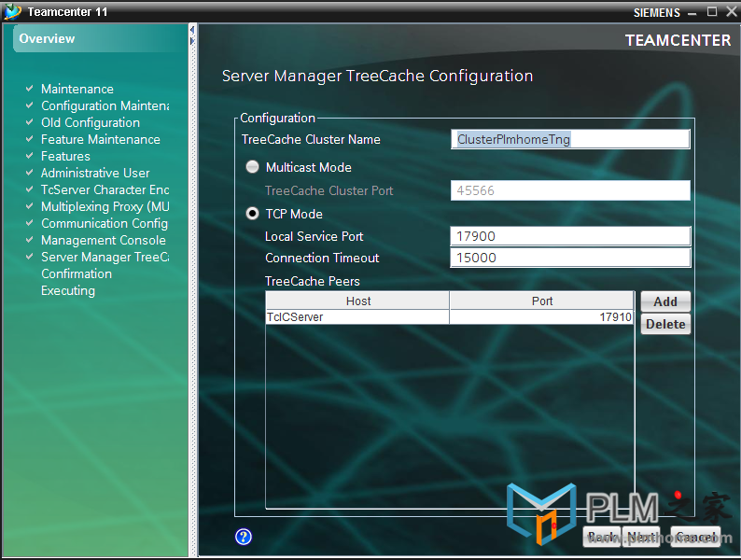Select the Multicast Mode radio button
This screenshot has height=560, width=741.
click(x=252, y=167)
